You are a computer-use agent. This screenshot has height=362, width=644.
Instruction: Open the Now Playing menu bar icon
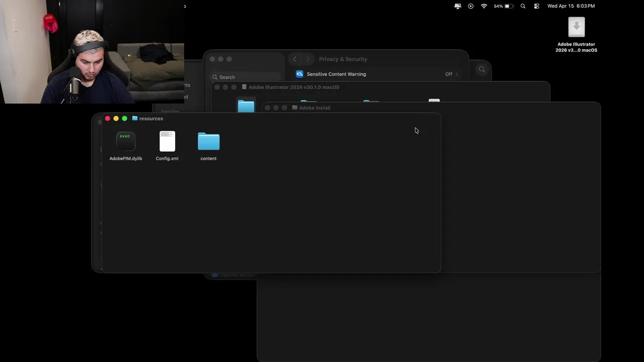[x=471, y=6]
